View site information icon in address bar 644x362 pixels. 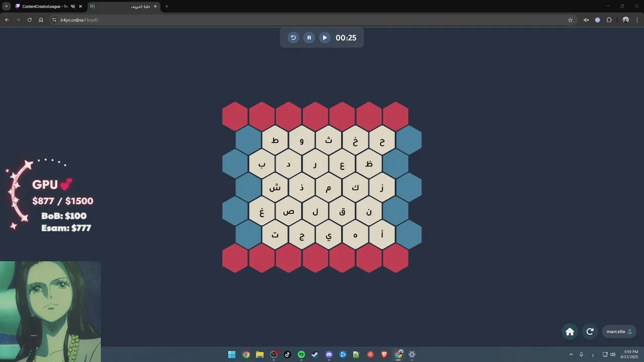(54, 20)
